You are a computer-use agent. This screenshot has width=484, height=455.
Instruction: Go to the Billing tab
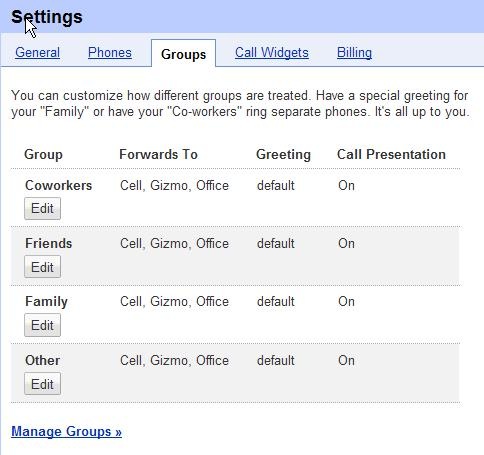coord(354,53)
